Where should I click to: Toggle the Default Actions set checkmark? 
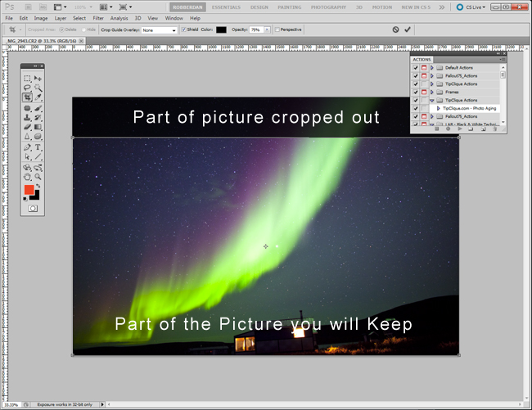tap(416, 67)
